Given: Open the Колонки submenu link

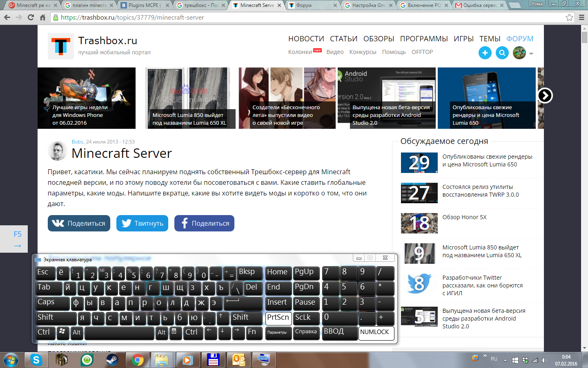Looking at the screenshot, I should point(300,52).
